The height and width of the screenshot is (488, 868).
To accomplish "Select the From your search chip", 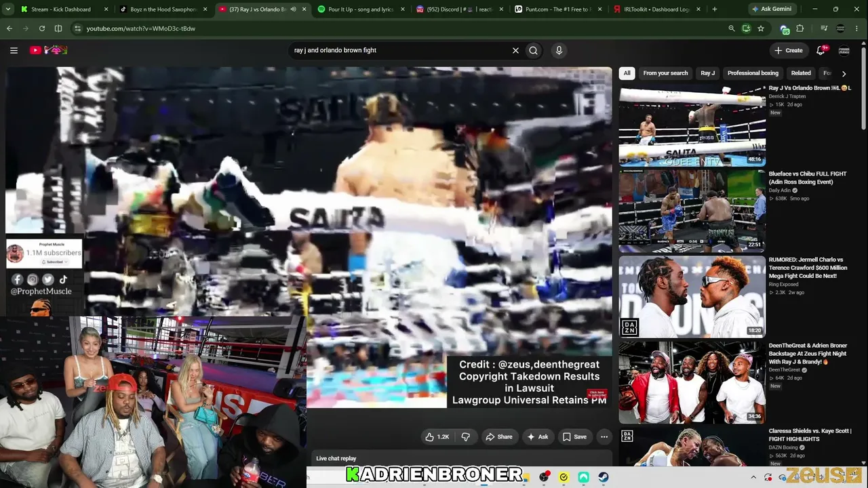I will (665, 73).
